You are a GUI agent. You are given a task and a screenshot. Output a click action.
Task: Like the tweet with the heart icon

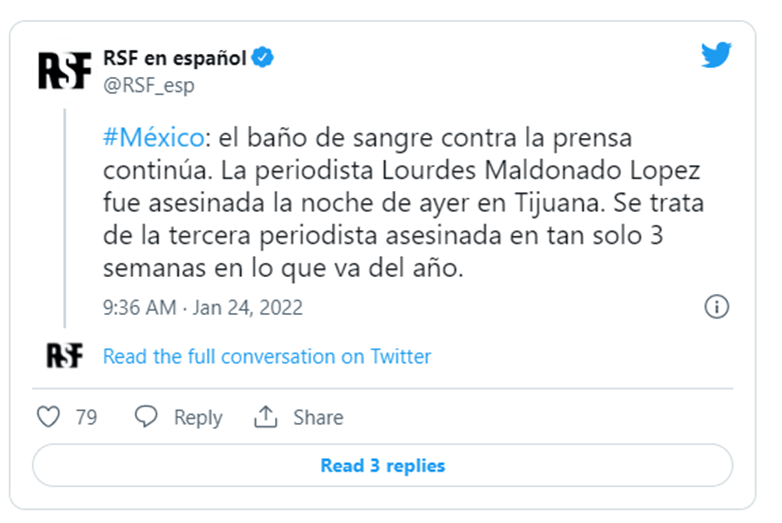[x=48, y=417]
